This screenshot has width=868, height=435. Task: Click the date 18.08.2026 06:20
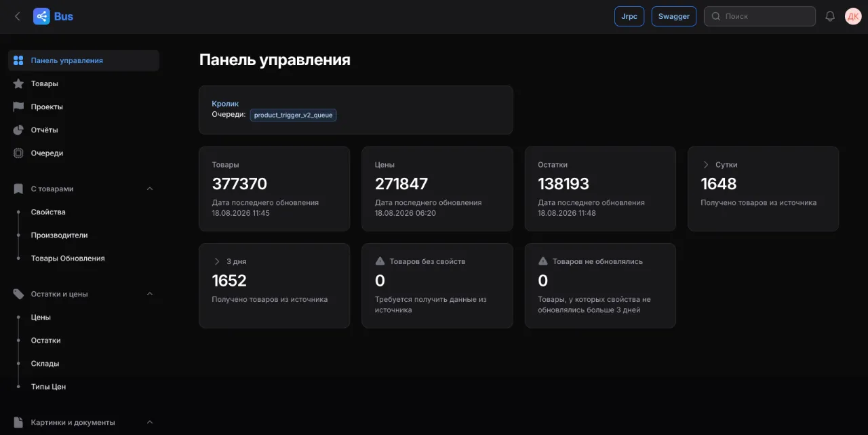point(406,213)
